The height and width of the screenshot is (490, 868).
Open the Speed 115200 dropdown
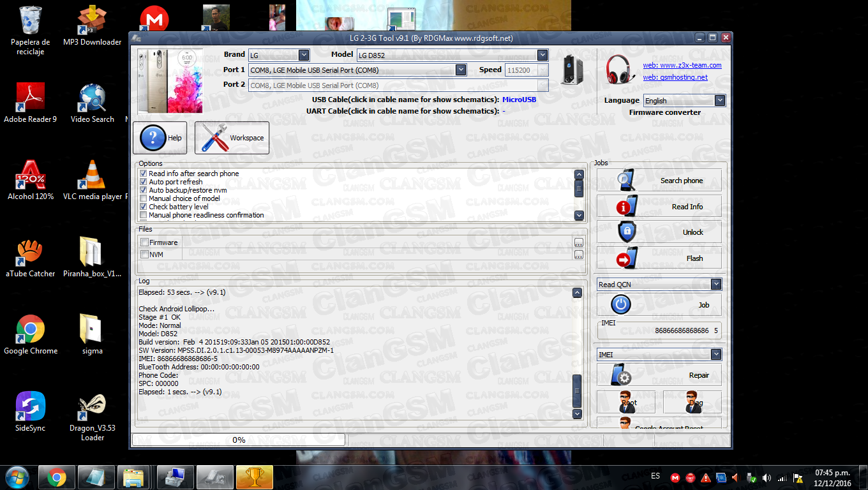pyautogui.click(x=527, y=70)
